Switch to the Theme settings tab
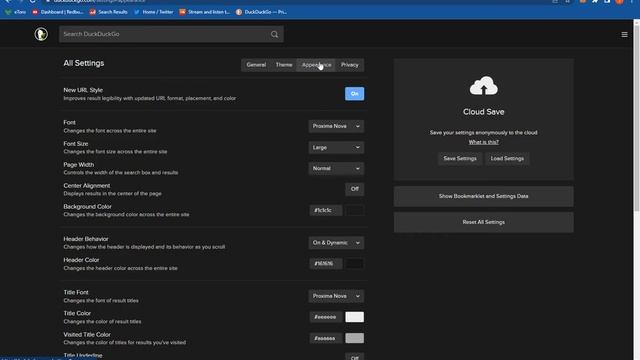This screenshot has width=640, height=360. pos(284,65)
